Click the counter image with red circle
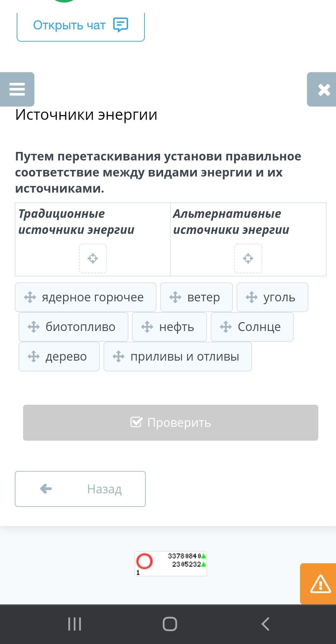 171,564
